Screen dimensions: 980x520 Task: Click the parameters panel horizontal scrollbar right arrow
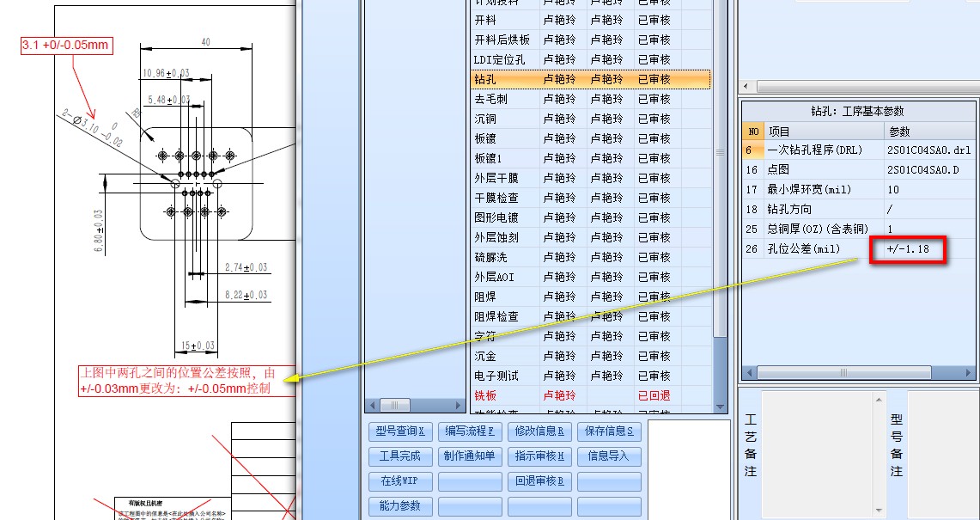[x=970, y=373]
